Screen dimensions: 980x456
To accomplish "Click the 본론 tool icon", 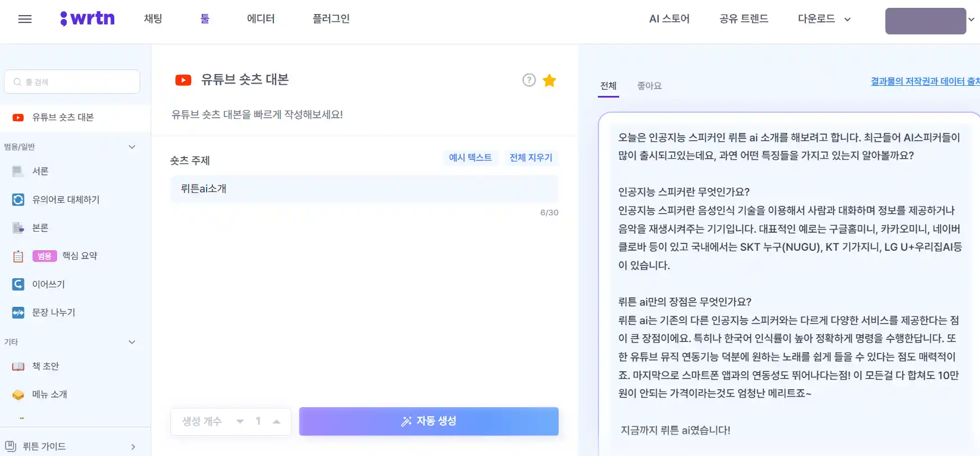I will pyautogui.click(x=18, y=228).
